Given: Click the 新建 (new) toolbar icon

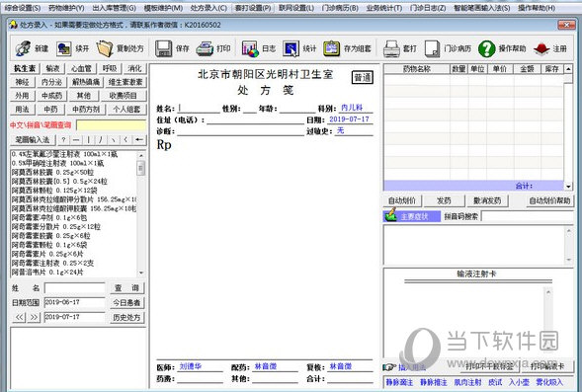Looking at the screenshot, I should tap(23, 48).
